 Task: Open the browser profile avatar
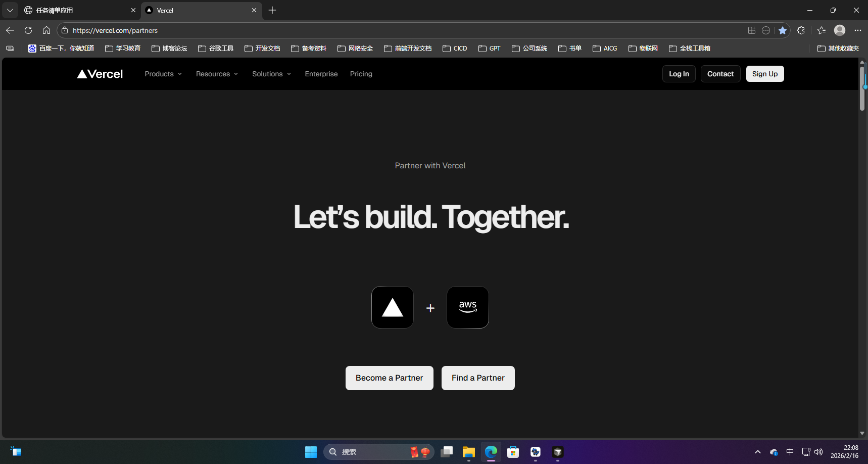pos(840,30)
